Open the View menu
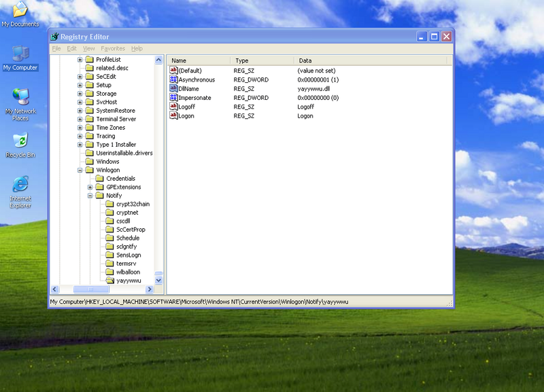Screen dimensions: 544x392 (89, 48)
